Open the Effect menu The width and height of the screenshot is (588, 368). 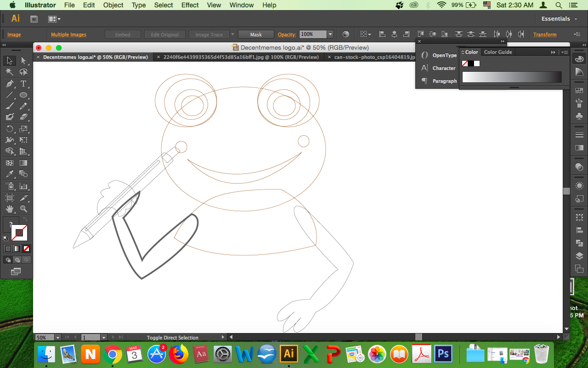point(190,5)
